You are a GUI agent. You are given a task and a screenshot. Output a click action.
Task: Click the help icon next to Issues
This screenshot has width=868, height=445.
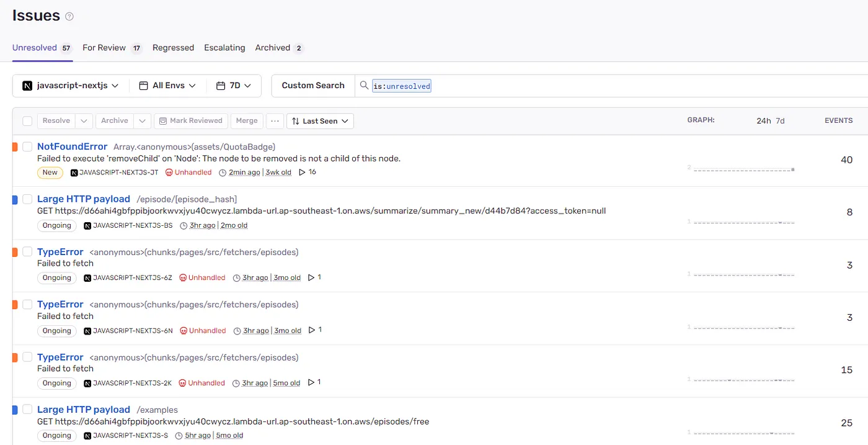69,17
